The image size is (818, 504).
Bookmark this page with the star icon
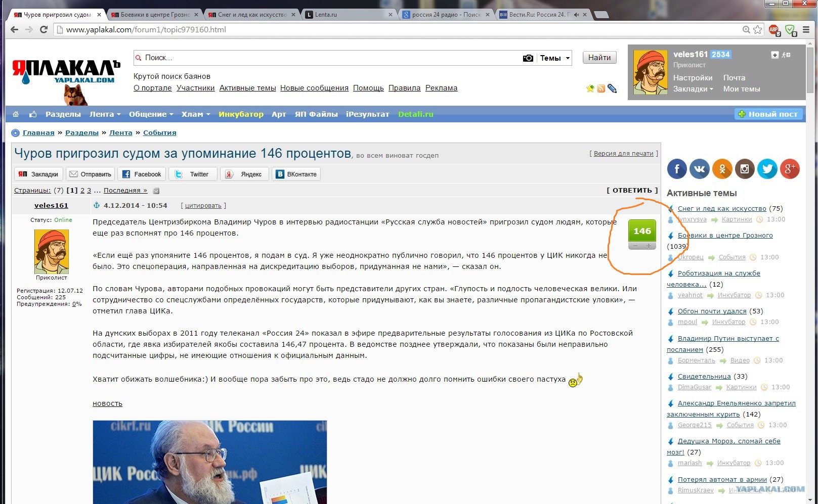point(757,30)
